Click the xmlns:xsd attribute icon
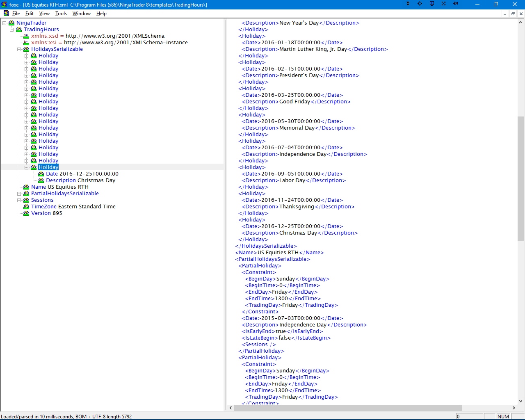 click(x=26, y=36)
